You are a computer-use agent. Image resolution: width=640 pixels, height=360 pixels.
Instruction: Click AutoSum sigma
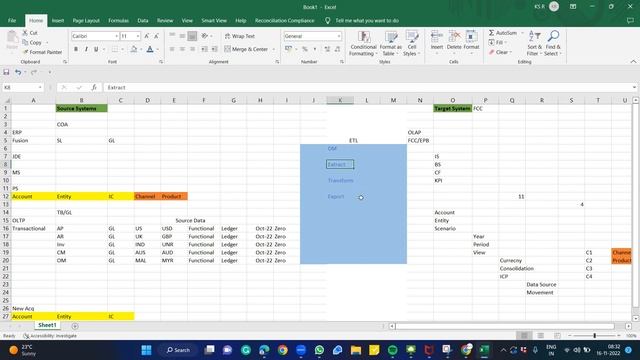tap(503, 33)
